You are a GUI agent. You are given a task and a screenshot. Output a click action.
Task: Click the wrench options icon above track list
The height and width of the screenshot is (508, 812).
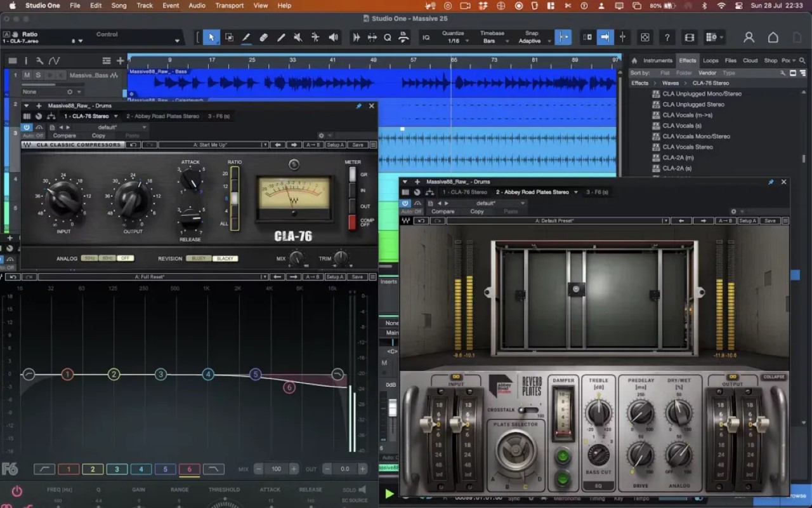click(x=39, y=61)
